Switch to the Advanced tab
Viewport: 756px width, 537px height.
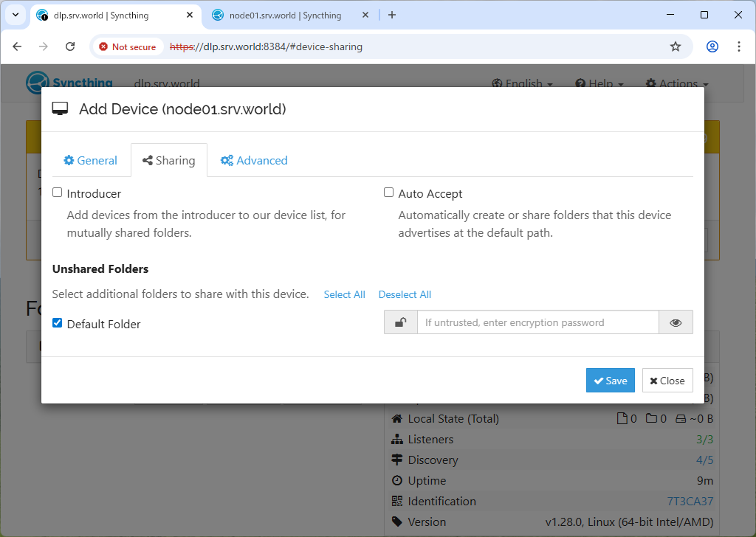click(x=254, y=160)
